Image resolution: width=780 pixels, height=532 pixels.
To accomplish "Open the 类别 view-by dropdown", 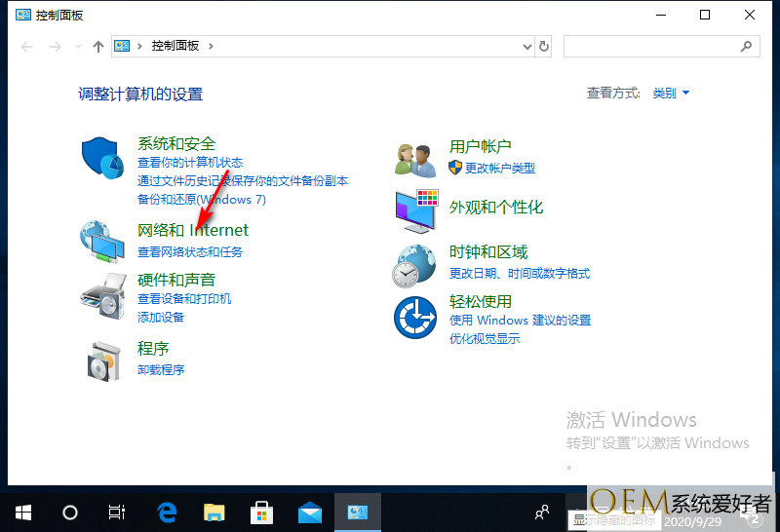I will coord(671,94).
